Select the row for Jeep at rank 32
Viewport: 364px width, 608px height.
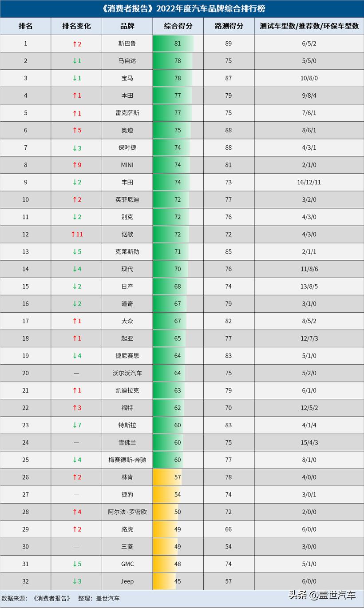[182, 581]
